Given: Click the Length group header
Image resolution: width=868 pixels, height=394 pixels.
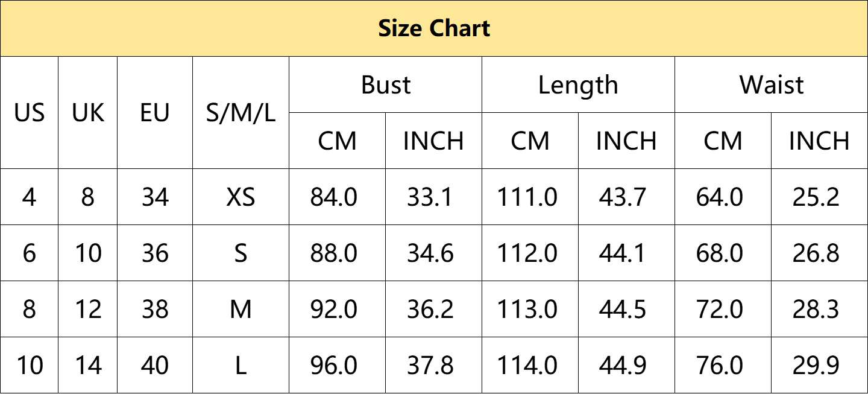Looking at the screenshot, I should point(578,84).
